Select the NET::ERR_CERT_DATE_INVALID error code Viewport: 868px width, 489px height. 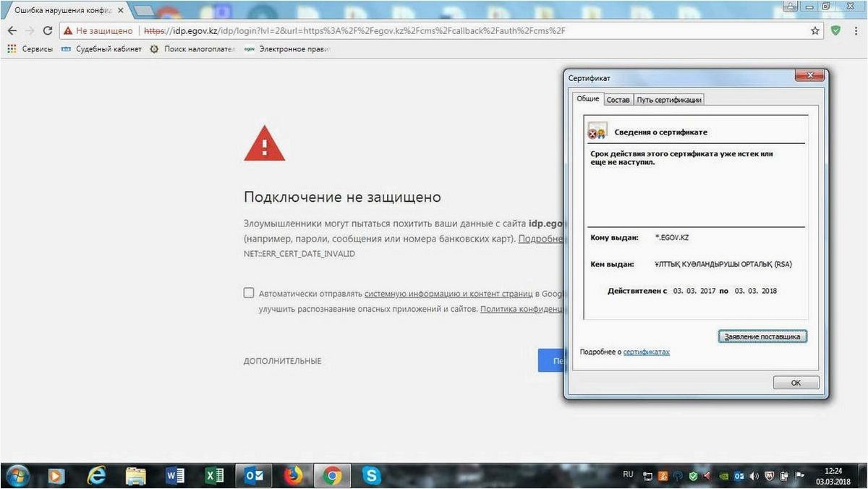point(299,254)
